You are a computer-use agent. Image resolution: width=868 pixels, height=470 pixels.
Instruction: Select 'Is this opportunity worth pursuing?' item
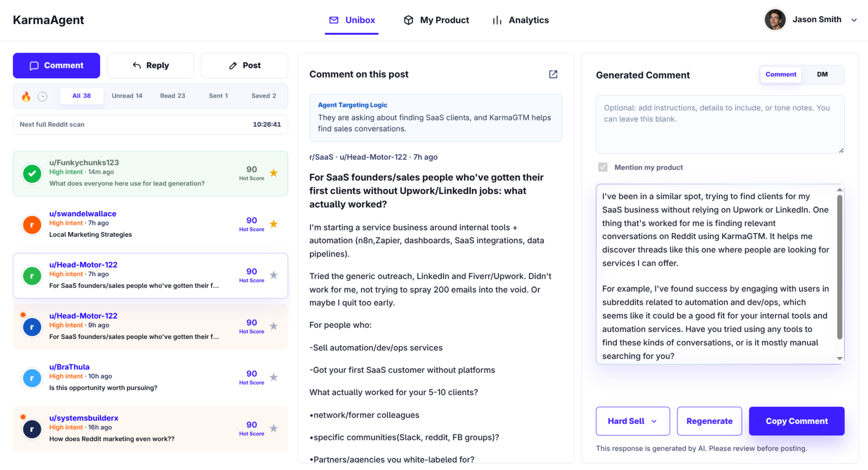coord(103,388)
